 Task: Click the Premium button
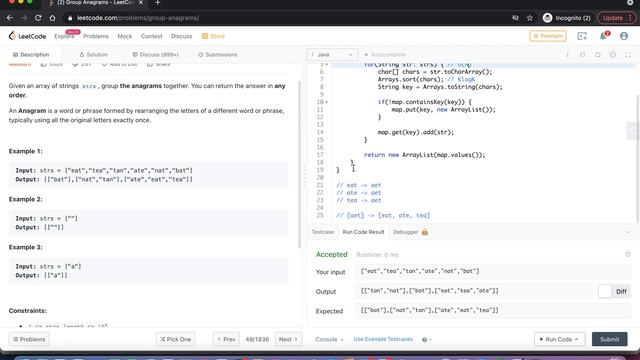pos(548,36)
